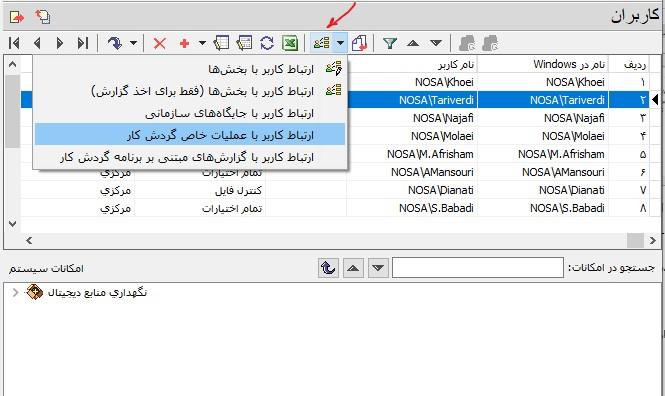Click the Excel export icon
The width and height of the screenshot is (665, 396).
click(x=290, y=43)
